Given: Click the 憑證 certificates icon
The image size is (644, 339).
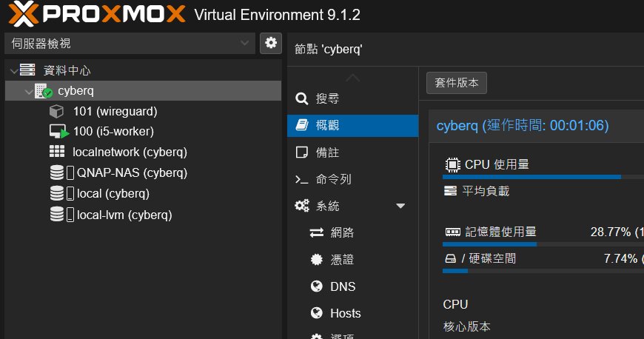Looking at the screenshot, I should (x=317, y=260).
